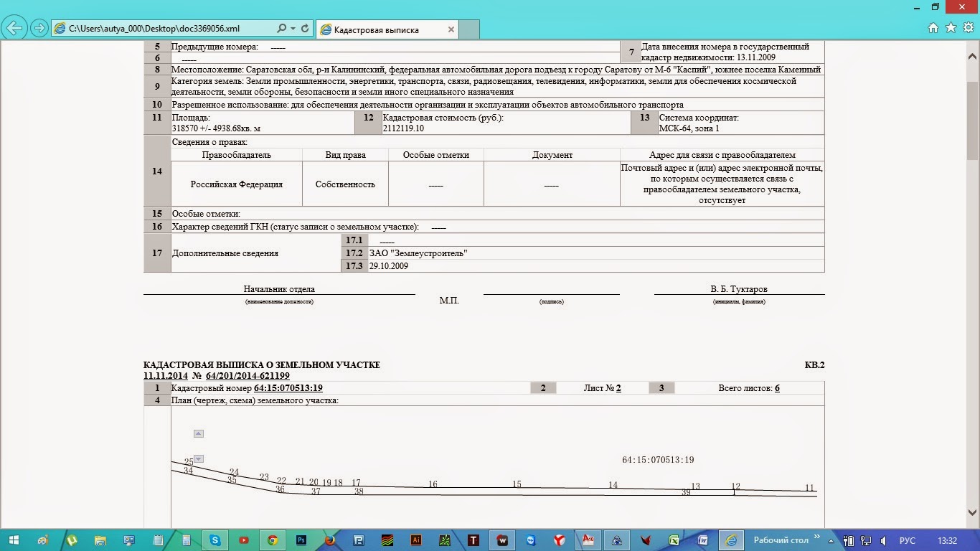The height and width of the screenshot is (551, 980).
Task: Show hidden icons in the system tray
Action: pos(831,540)
